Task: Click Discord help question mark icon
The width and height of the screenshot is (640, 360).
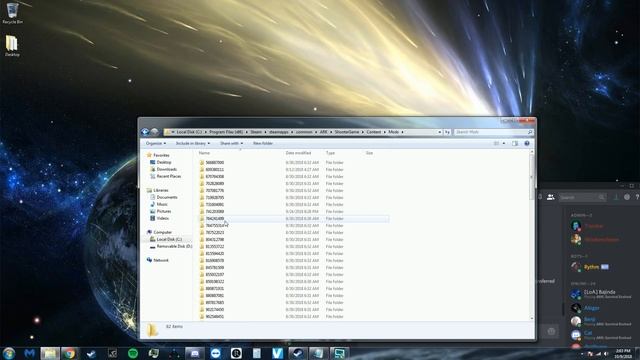Action: pos(637,197)
